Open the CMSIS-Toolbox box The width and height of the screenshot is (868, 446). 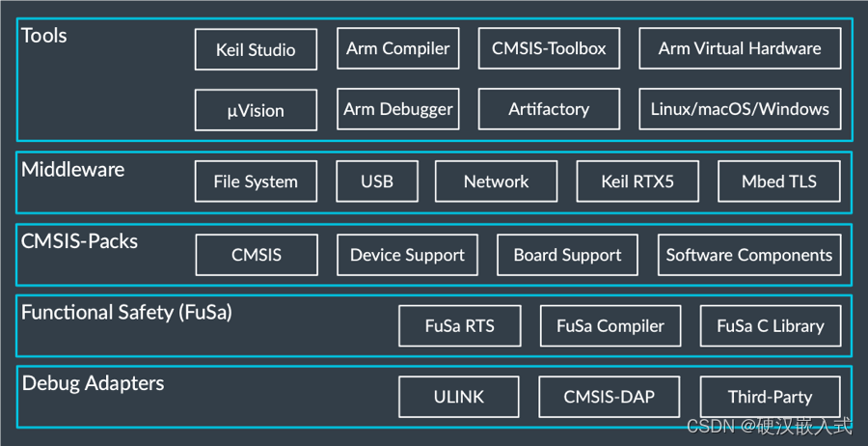pos(549,49)
